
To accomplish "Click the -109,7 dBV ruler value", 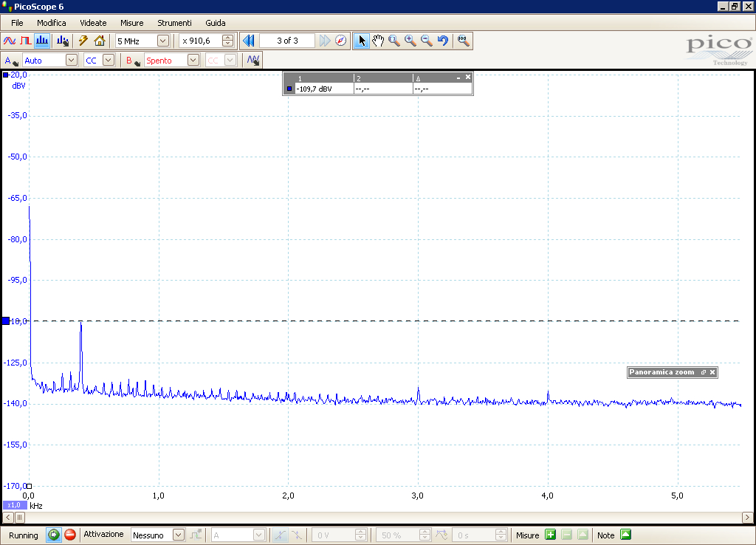I will 314,89.
